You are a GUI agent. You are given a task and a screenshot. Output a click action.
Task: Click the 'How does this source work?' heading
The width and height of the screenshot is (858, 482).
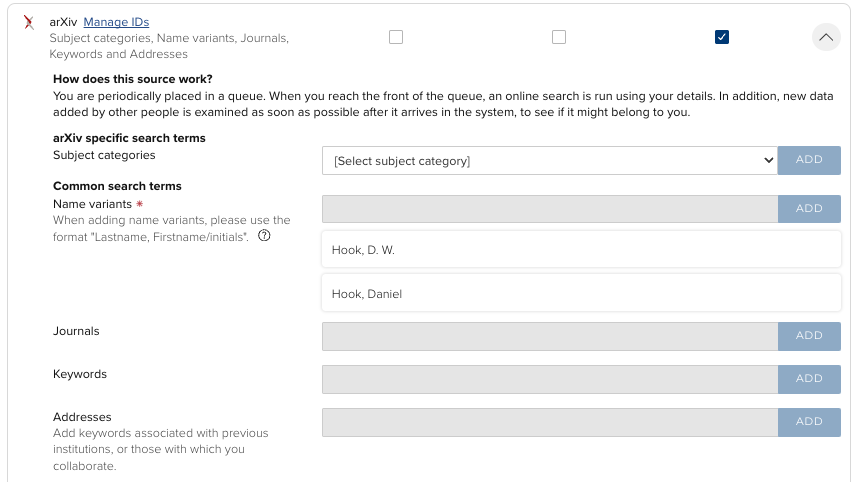pyautogui.click(x=132, y=79)
